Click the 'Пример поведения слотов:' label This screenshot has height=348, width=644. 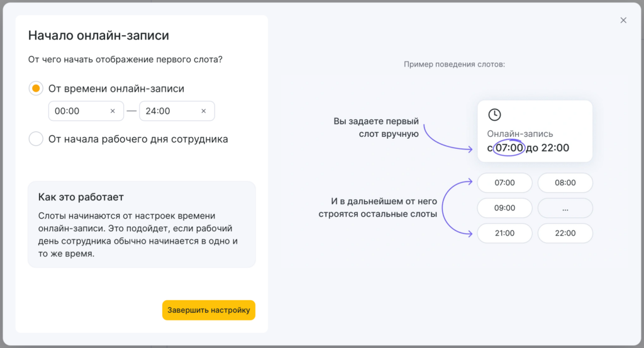click(455, 64)
